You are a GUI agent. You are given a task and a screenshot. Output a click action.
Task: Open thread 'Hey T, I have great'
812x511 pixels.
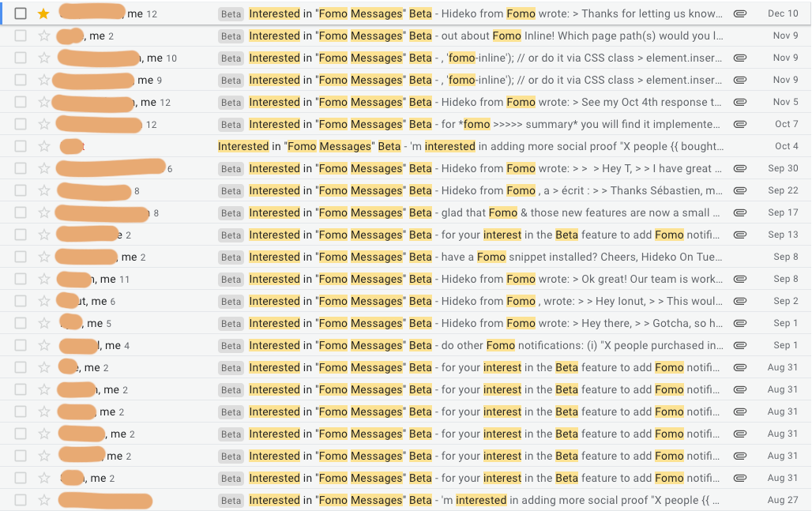pyautogui.click(x=405, y=168)
